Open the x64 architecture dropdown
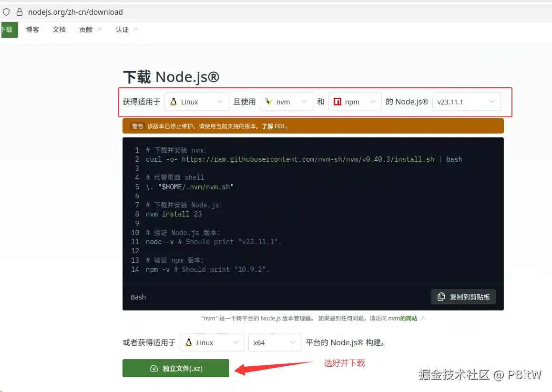Viewport: 552px width, 392px height. (x=275, y=343)
